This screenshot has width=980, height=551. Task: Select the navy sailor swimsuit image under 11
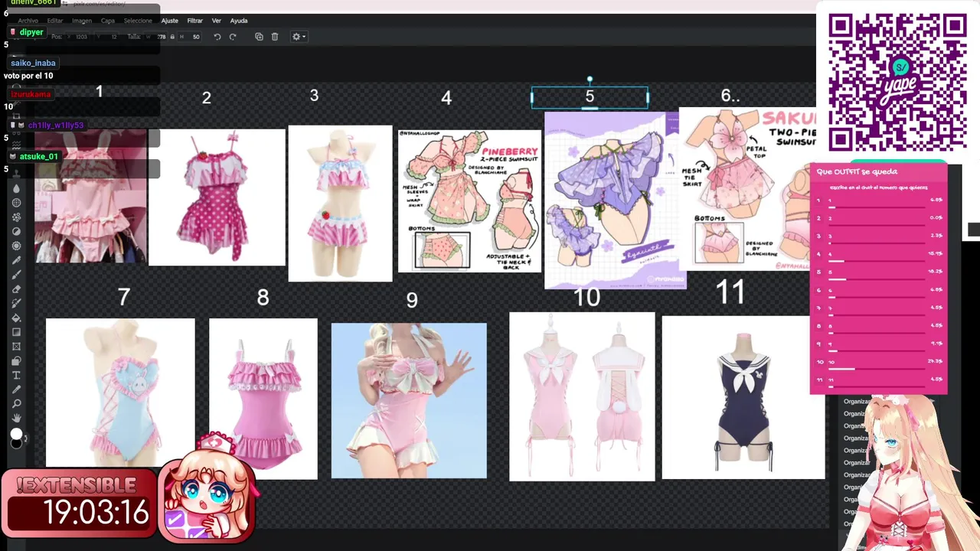coord(743,398)
